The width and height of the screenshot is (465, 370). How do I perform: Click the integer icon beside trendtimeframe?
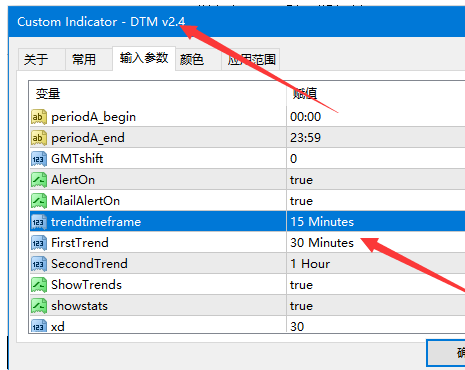(39, 222)
